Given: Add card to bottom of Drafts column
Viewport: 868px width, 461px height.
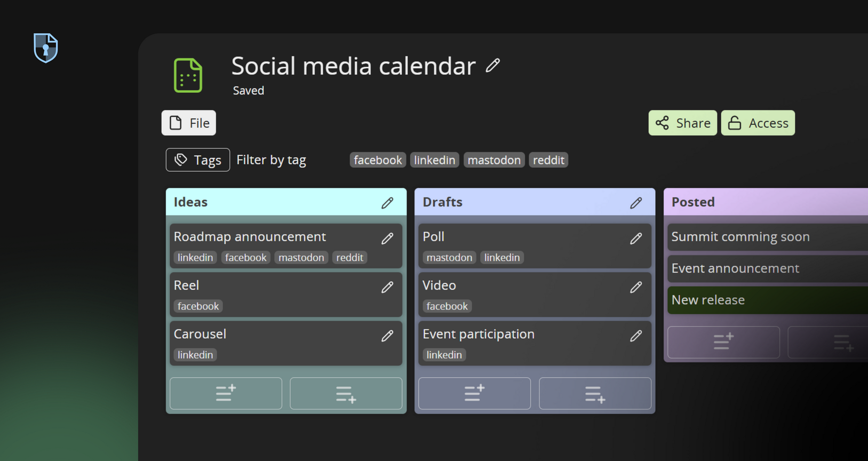Looking at the screenshot, I should [595, 394].
